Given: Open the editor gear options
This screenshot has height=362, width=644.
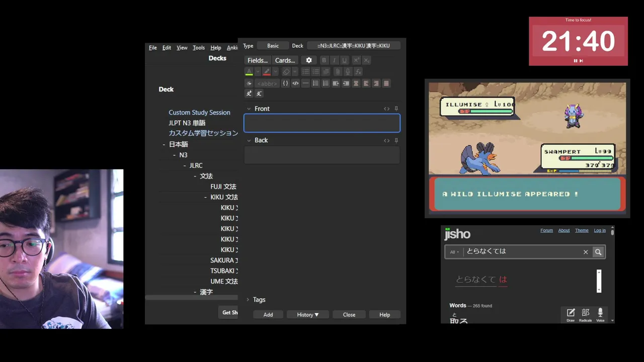Looking at the screenshot, I should coord(309,60).
